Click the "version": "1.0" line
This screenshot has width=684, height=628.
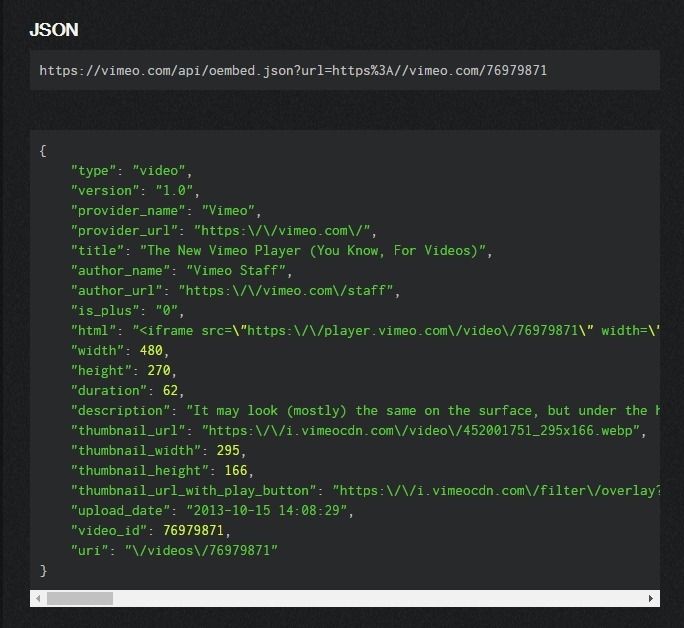coord(135,191)
